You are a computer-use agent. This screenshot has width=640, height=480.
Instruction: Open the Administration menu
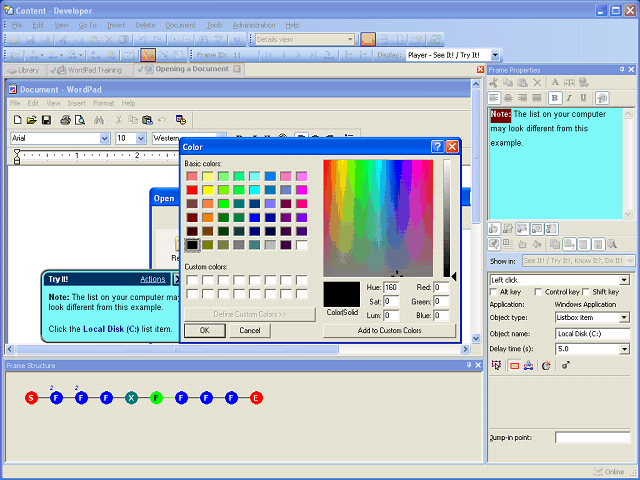click(x=254, y=25)
